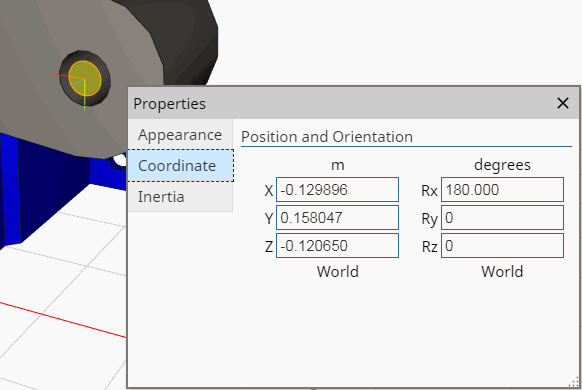Select the Rz rotation input field
Image resolution: width=582 pixels, height=390 pixels.
(x=502, y=245)
